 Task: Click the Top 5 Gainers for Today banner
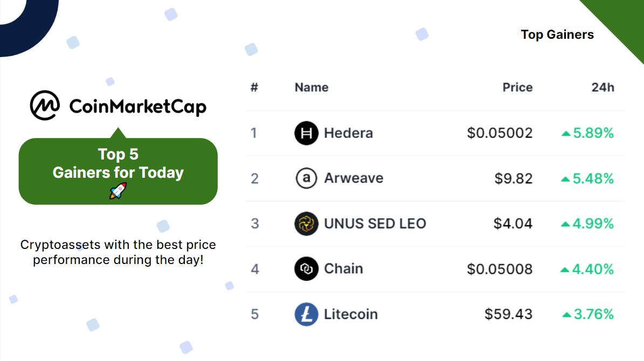[x=118, y=164]
